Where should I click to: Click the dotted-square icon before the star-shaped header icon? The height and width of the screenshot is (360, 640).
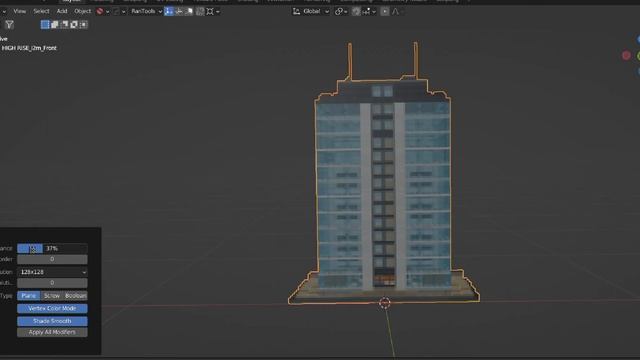pos(200,11)
